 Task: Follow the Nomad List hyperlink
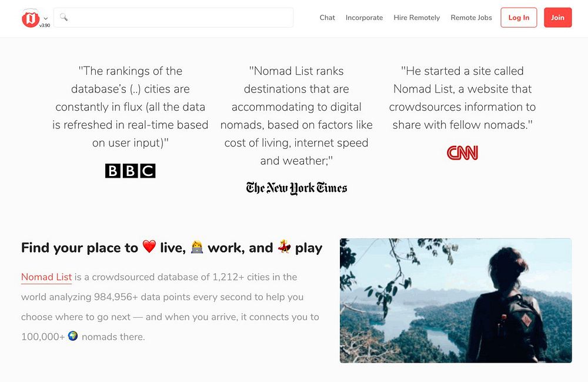[x=46, y=277]
